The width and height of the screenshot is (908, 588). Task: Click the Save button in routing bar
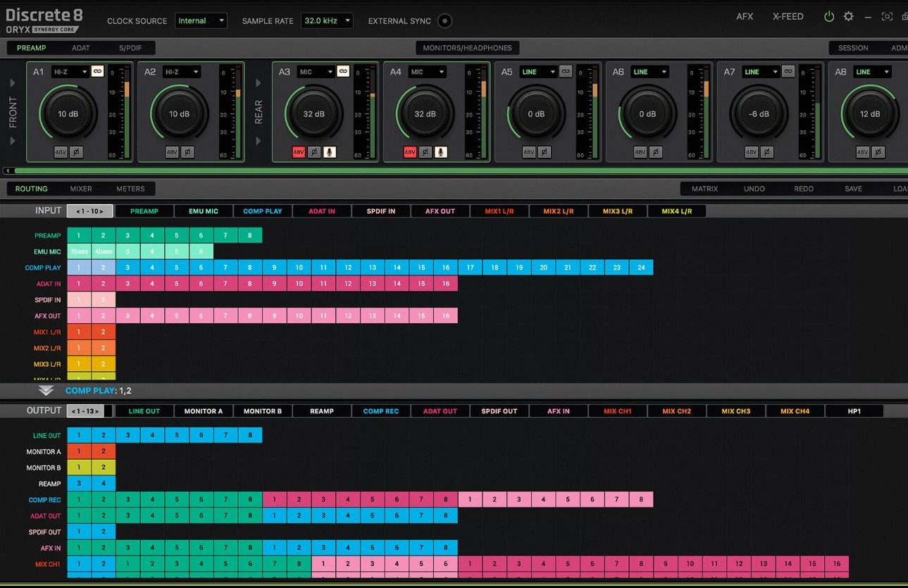click(853, 189)
